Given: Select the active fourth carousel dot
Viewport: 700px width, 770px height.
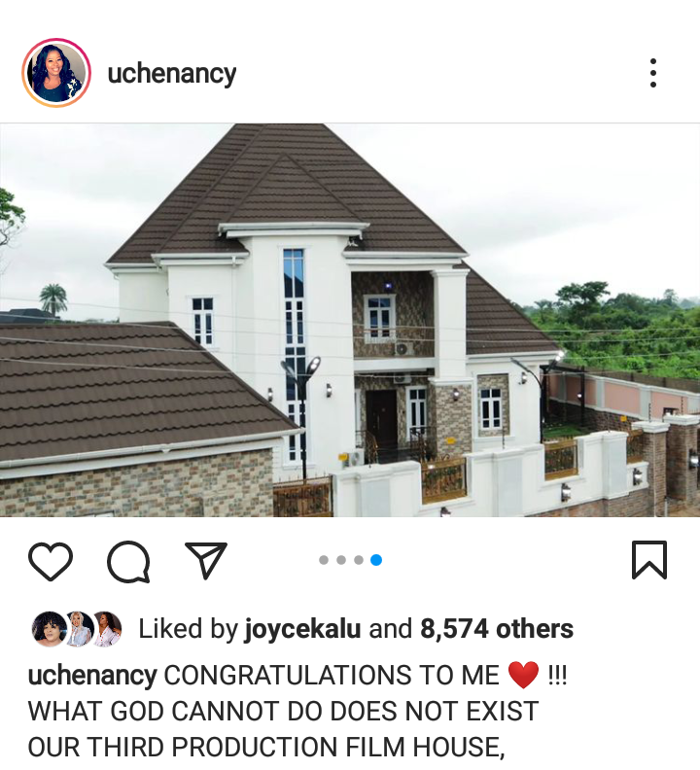Looking at the screenshot, I should [x=376, y=560].
